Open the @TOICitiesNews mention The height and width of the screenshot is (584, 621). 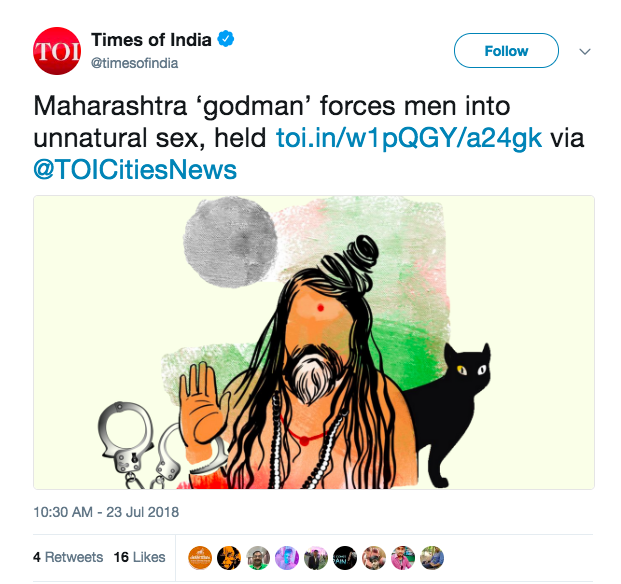(135, 169)
